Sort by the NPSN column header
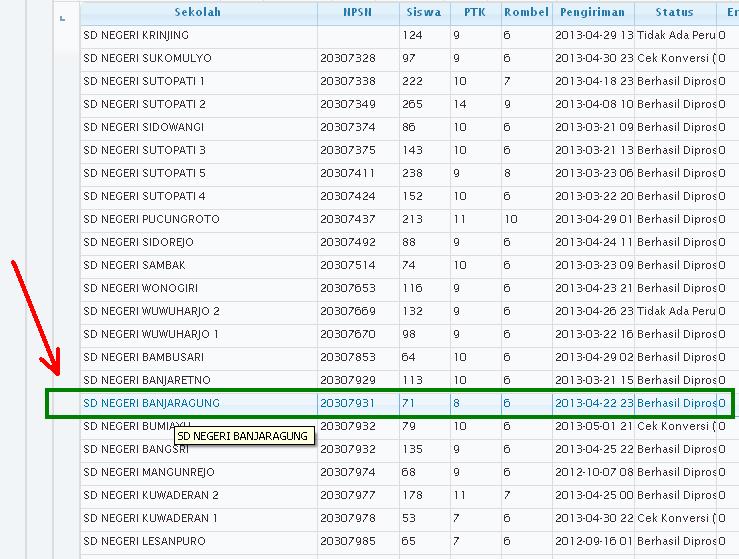The width and height of the screenshot is (739, 559). point(357,13)
